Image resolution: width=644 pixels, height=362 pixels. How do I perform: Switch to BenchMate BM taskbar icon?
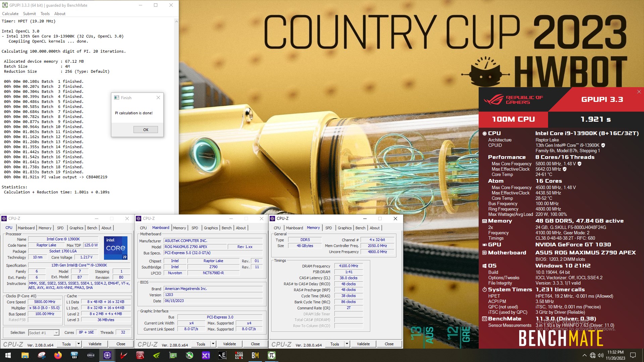pos(255,355)
